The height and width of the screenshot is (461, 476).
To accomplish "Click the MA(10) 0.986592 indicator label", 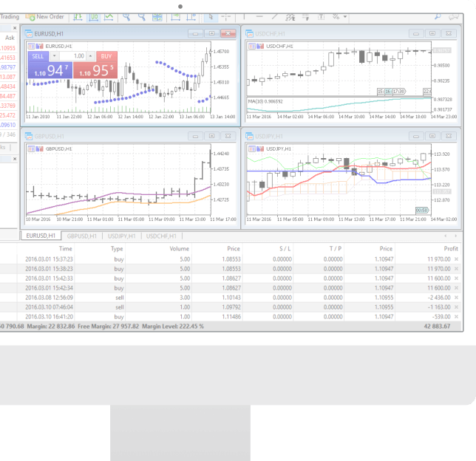I will (265, 101).
